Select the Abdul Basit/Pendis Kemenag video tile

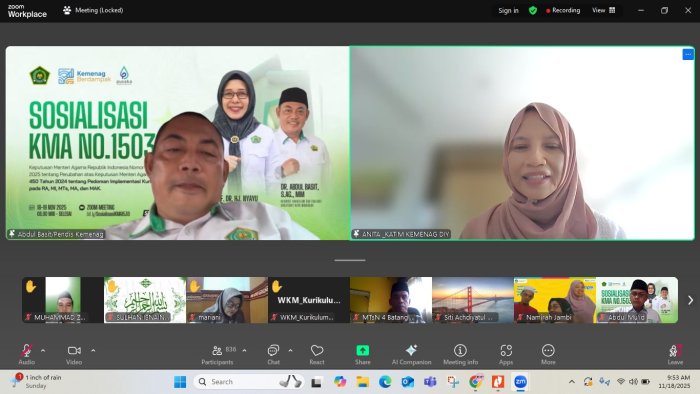[177, 143]
